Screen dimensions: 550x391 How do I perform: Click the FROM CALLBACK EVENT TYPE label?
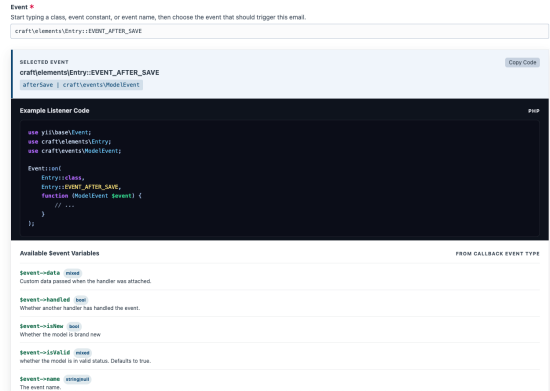coord(497,254)
